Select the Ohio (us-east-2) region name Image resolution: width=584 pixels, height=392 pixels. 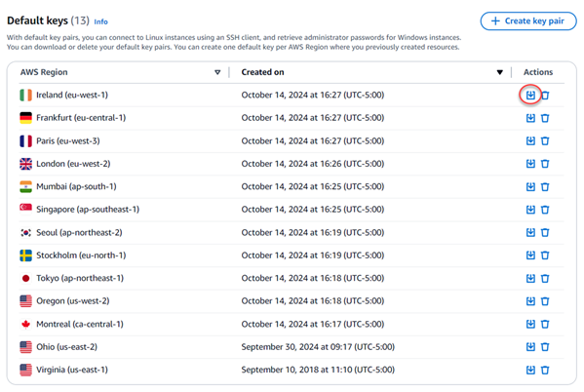coord(66,347)
